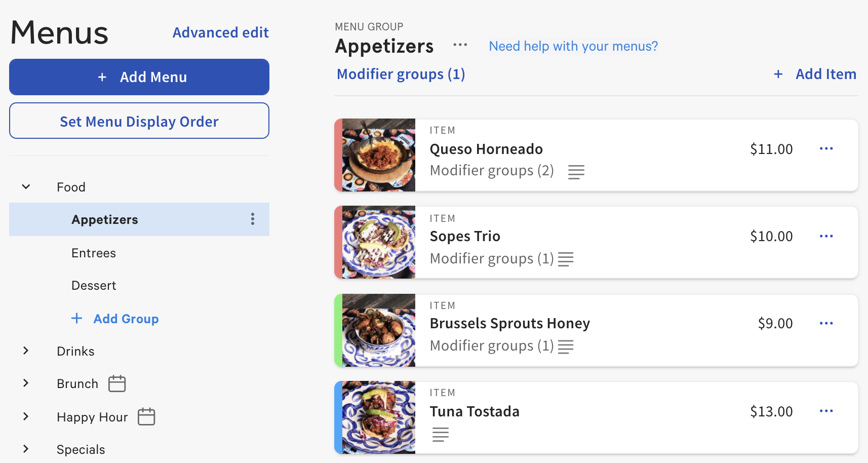Click Set Menu Display Order
This screenshot has width=868, height=463.
(139, 121)
